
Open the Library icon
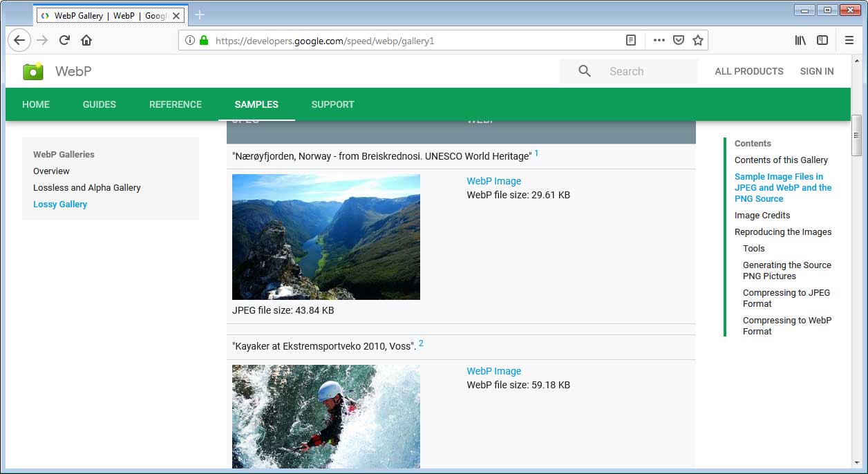(x=800, y=41)
